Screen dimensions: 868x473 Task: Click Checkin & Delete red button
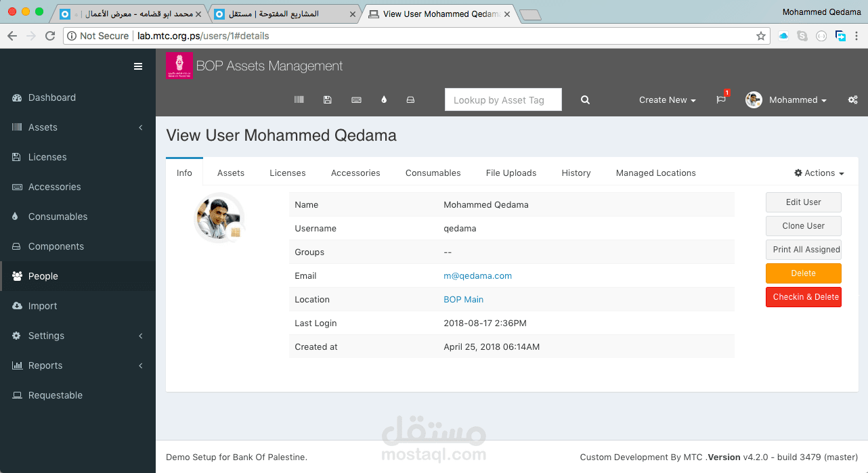(x=804, y=296)
